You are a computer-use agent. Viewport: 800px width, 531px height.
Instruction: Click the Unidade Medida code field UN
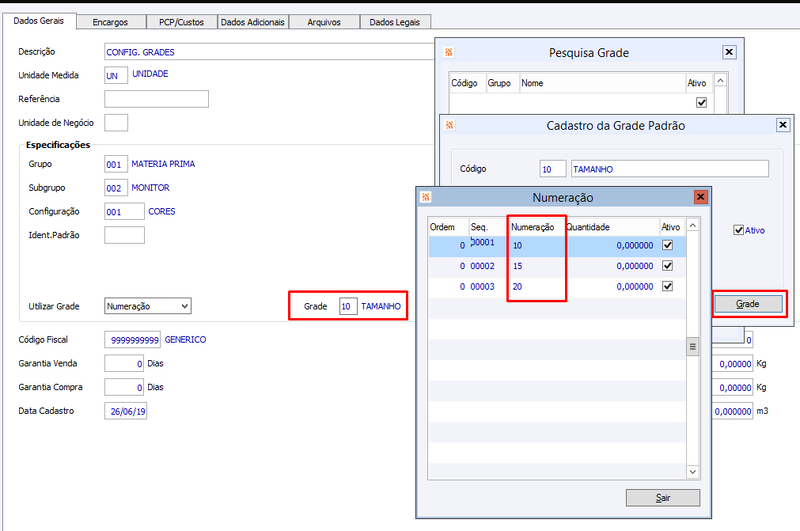click(116, 75)
